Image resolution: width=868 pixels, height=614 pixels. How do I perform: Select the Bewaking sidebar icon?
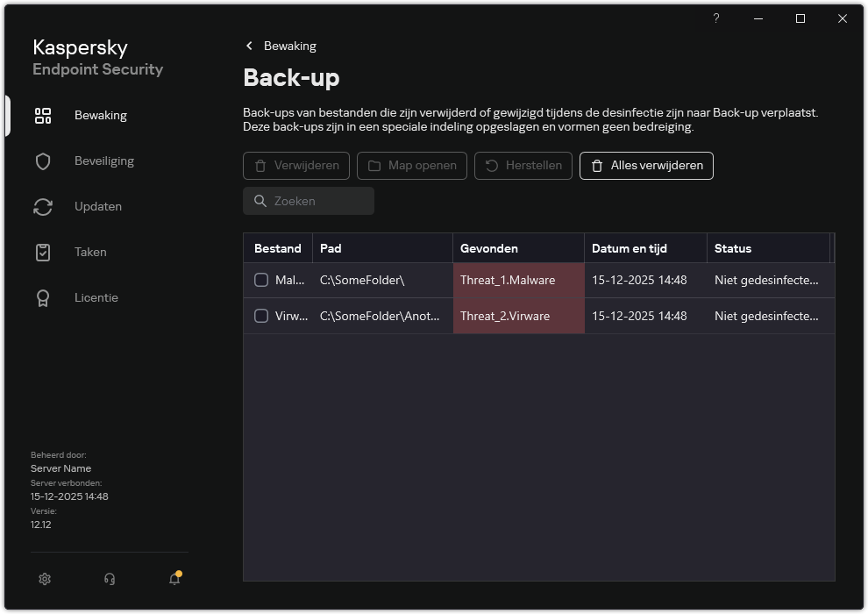pyautogui.click(x=43, y=115)
